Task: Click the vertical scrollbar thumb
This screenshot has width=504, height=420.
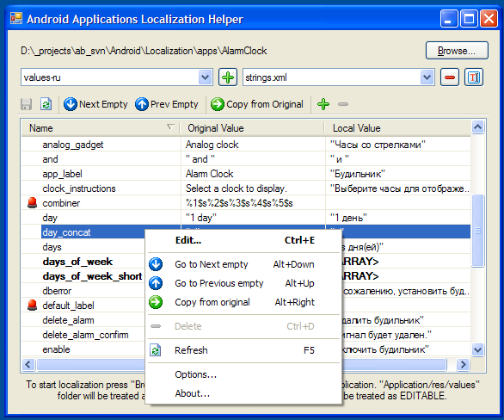Action: [478, 231]
